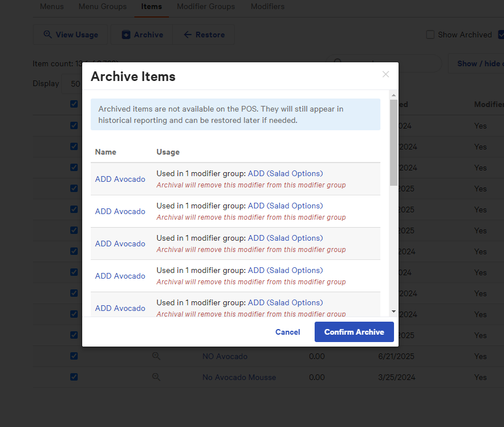This screenshot has height=427, width=504.
Task: Click the Archive box icon in toolbar
Action: (x=126, y=35)
